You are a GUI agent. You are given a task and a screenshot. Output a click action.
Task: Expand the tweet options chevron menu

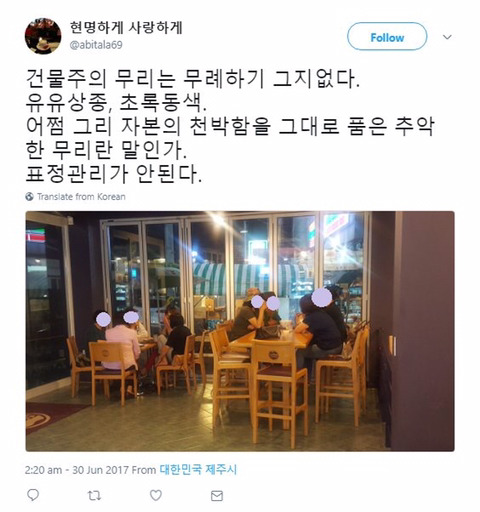point(447,37)
